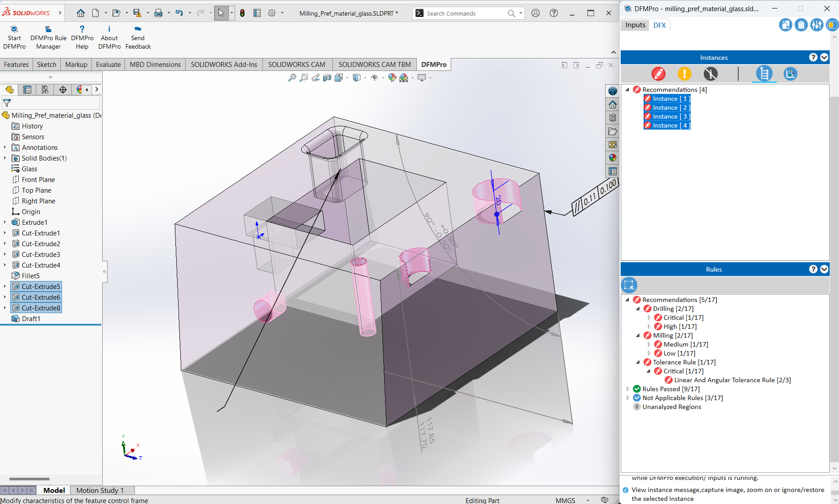
Task: Toggle the Hide/Show Items eye icon
Action: pos(374,78)
